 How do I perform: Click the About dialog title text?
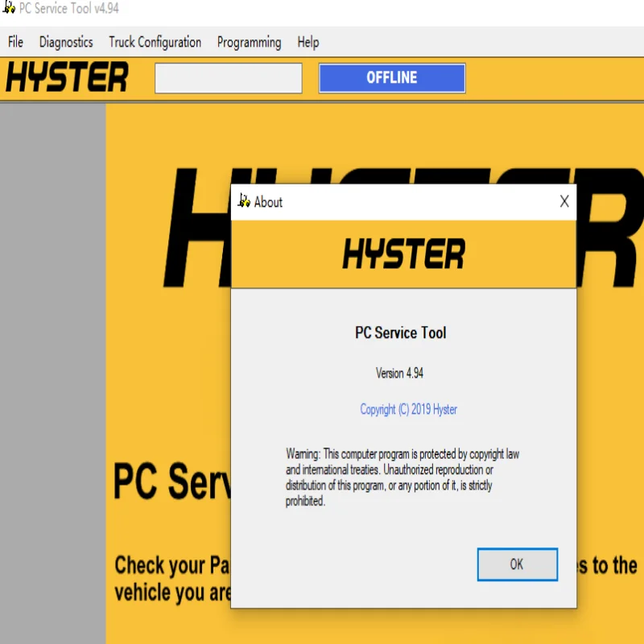point(268,202)
